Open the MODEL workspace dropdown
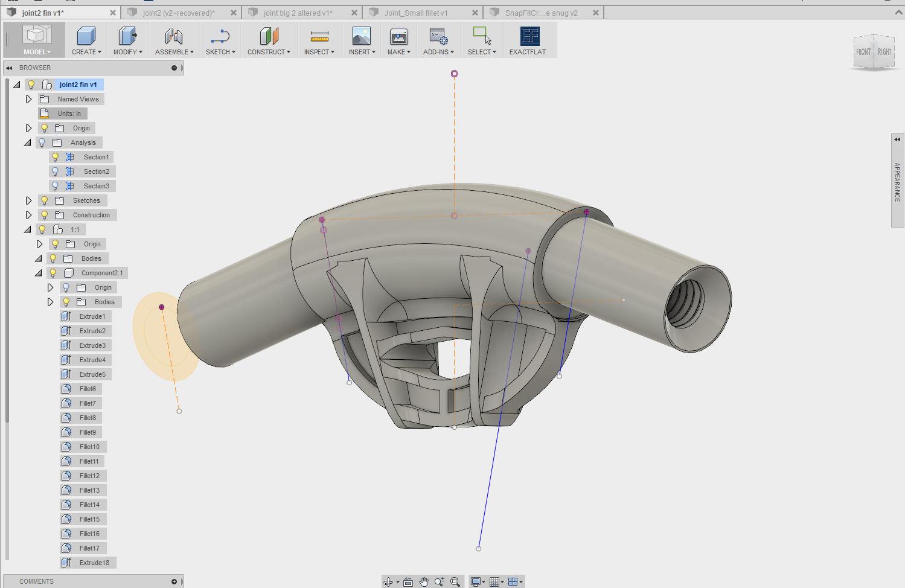Screen dimensions: 905x588 [36, 52]
